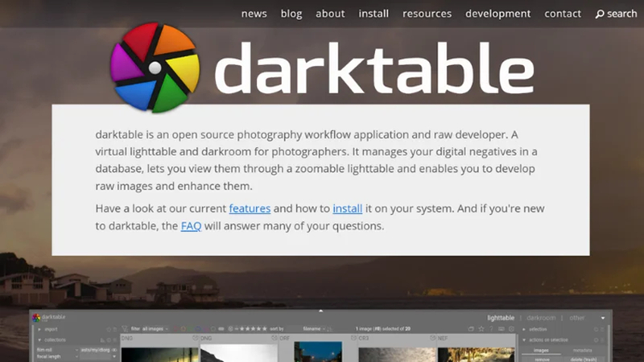The width and height of the screenshot is (644, 362).
Task: Click the large darktable wordmark title
Action: pyautogui.click(x=374, y=68)
